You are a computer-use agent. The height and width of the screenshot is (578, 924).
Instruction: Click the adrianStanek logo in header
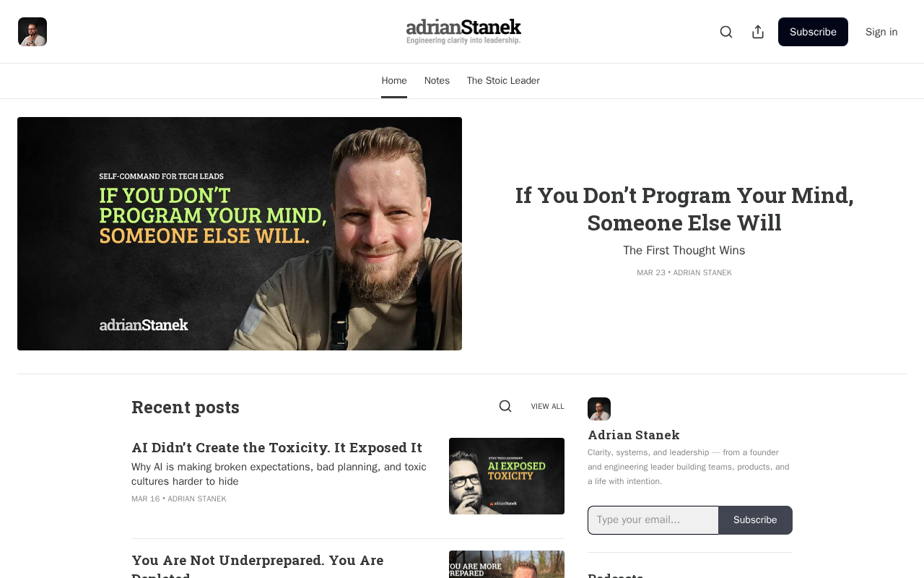click(463, 32)
